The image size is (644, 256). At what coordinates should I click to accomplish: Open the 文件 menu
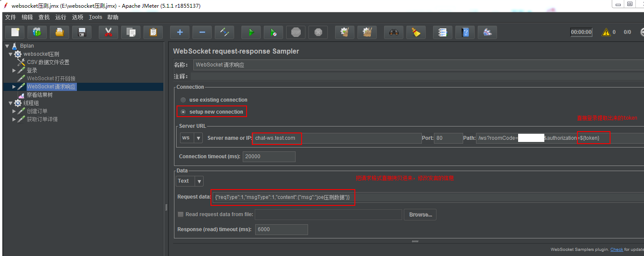coord(10,17)
